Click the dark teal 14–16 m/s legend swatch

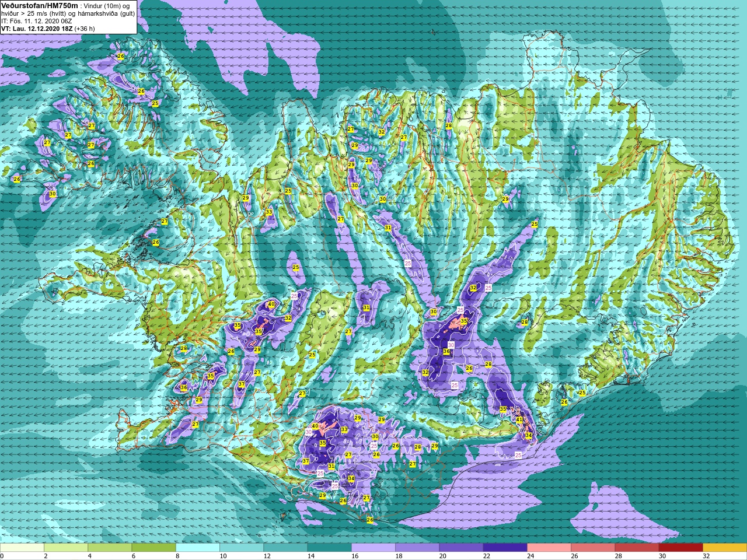tap(329, 548)
